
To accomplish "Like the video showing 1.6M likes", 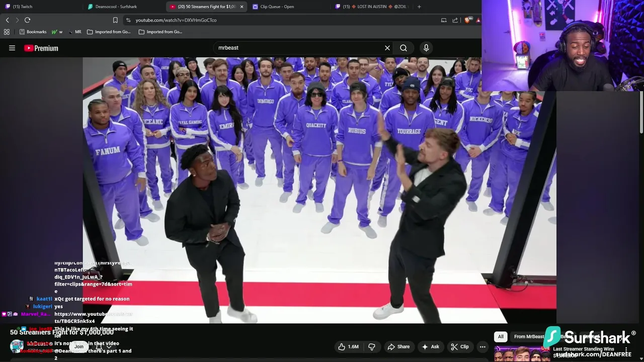I will (x=348, y=347).
